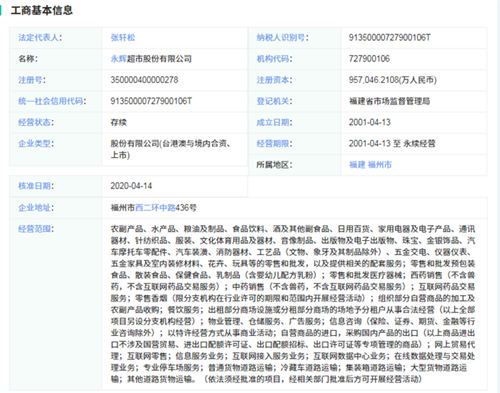Select registration number 350000400000278

pyautogui.click(x=144, y=80)
